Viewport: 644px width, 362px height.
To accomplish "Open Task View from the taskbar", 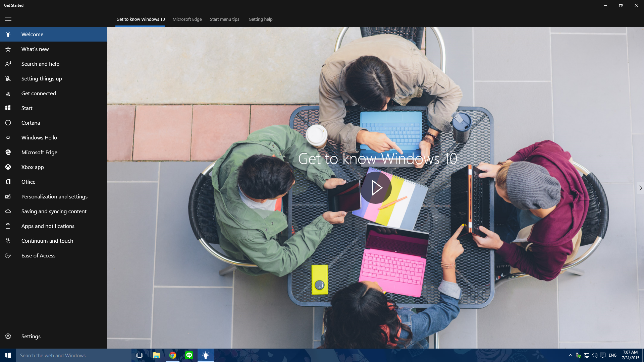I will click(x=140, y=355).
